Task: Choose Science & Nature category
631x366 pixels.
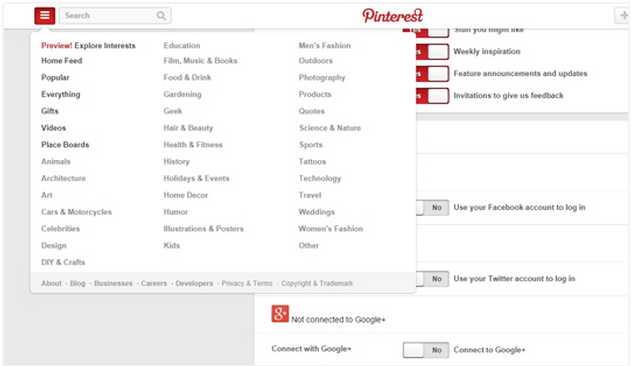Action: point(330,128)
